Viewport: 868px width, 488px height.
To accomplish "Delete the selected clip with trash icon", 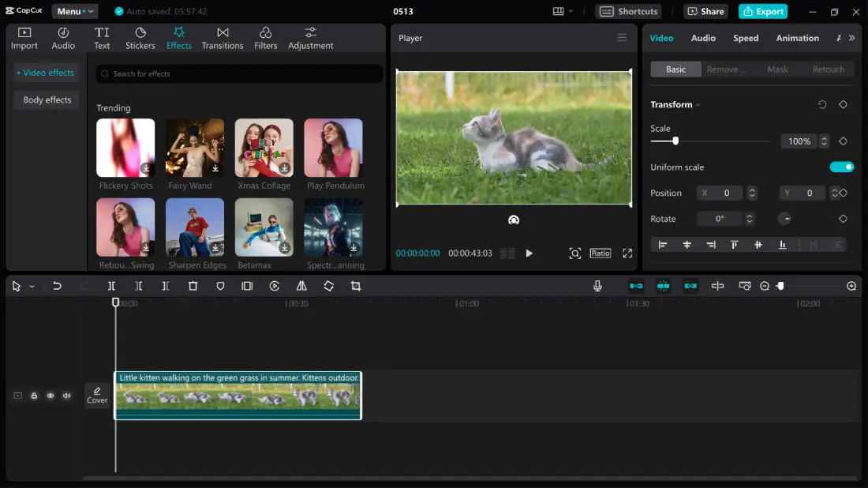I will 193,286.
